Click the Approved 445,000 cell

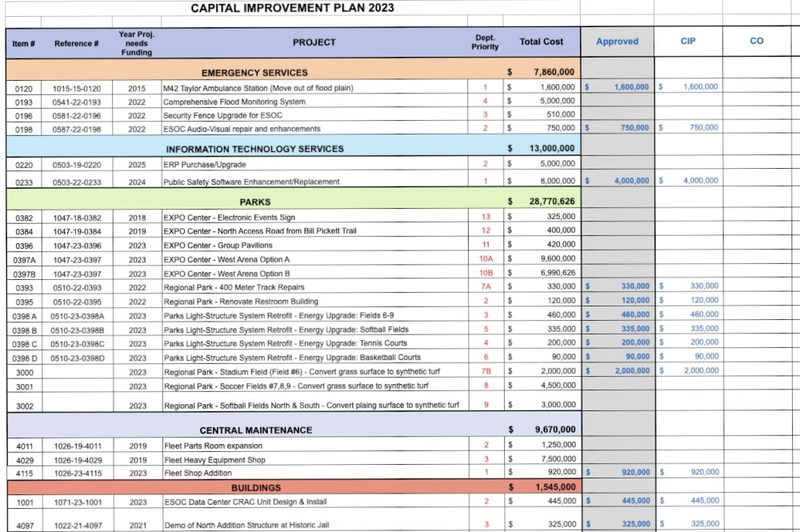pyautogui.click(x=618, y=500)
